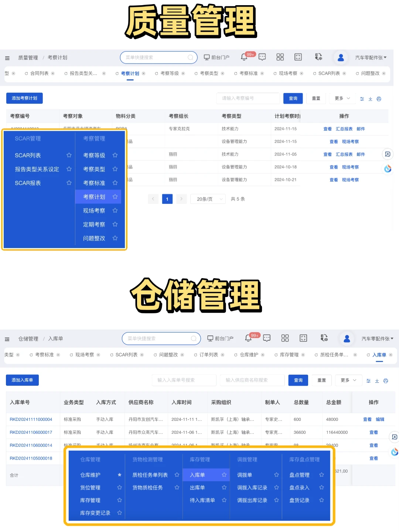This screenshot has width=399, height=532.
Task: Click the 输入入库单号搜索 input field
Action: click(184, 380)
